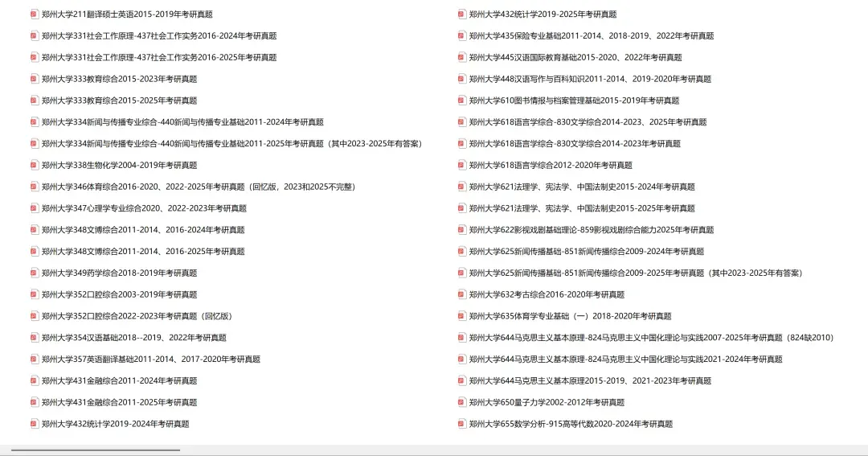Click the PDF icon for 郑州大学622影视戏剧基础理论

(x=461, y=230)
